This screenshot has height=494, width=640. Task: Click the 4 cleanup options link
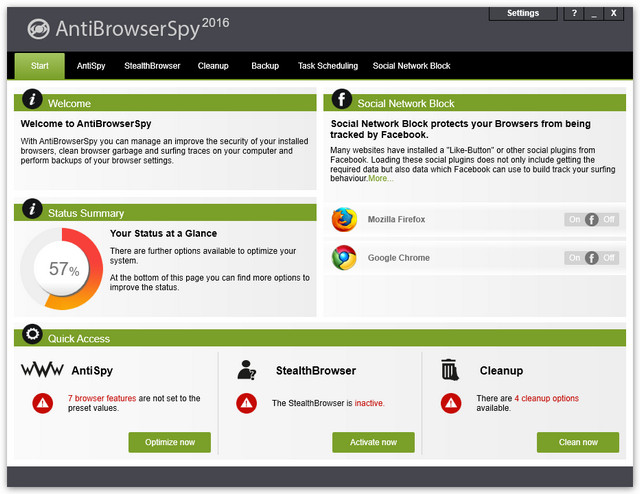(x=547, y=398)
